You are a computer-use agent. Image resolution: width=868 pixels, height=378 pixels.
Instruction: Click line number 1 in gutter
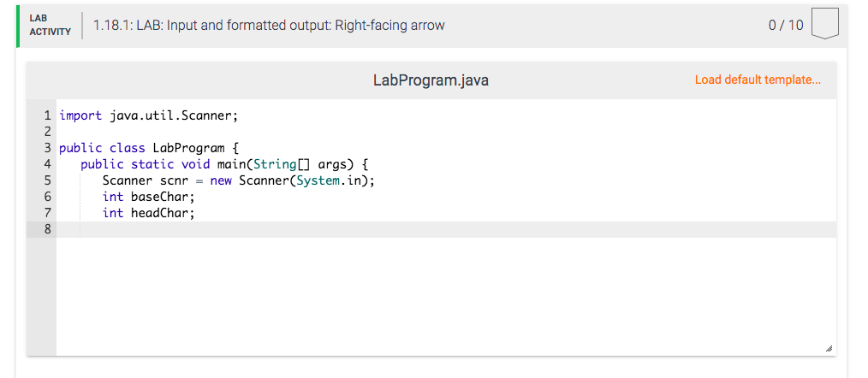pos(47,115)
